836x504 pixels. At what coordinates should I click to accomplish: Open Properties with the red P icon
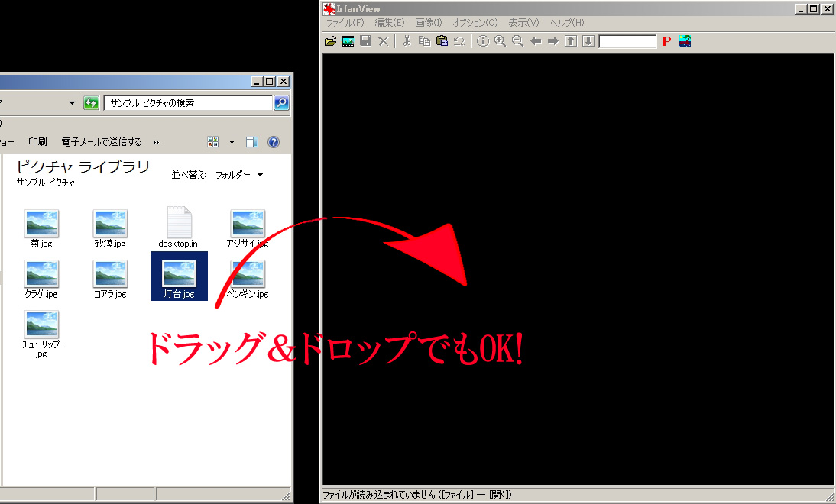coord(666,41)
